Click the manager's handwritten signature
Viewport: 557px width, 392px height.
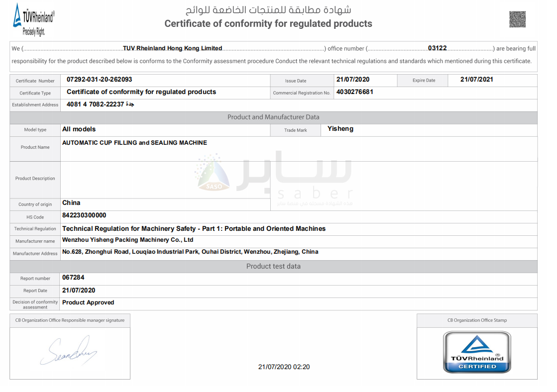(x=69, y=351)
